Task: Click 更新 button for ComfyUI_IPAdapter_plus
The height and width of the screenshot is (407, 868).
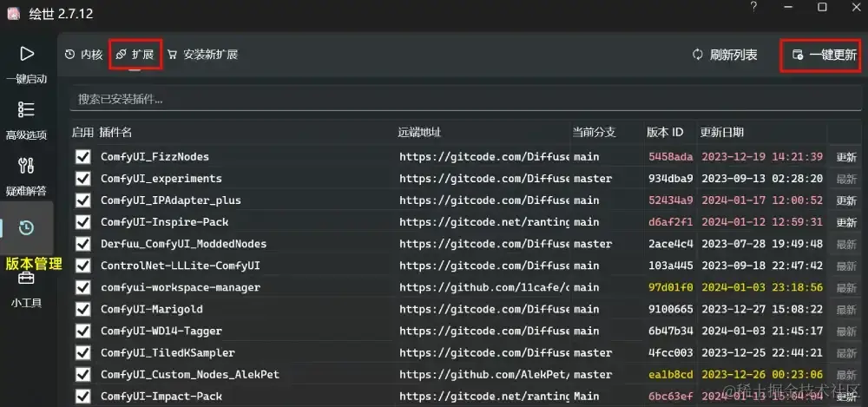Action: [x=845, y=201]
